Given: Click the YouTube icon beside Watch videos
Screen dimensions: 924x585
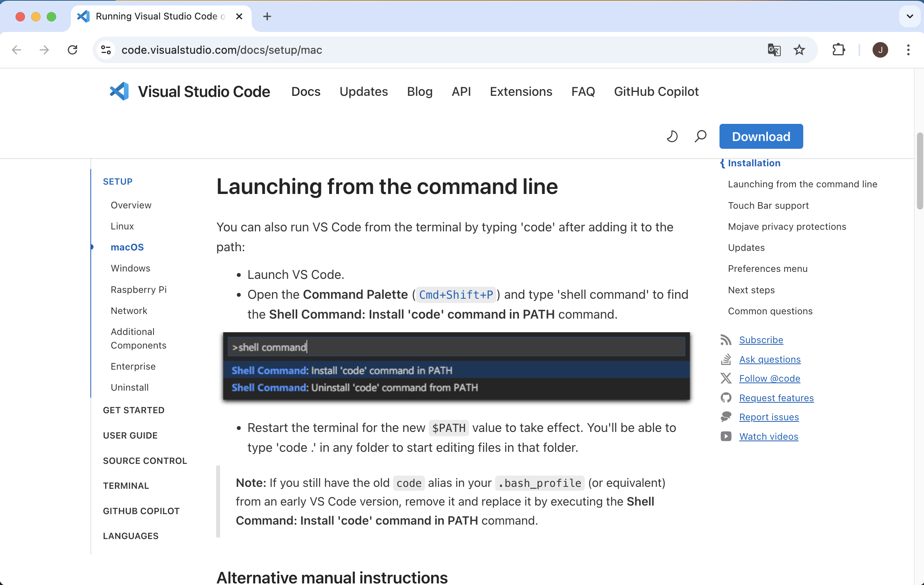Looking at the screenshot, I should pos(726,436).
